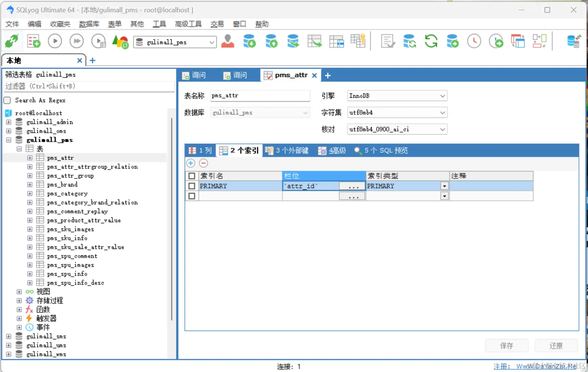
Task: Check the PRIMARY index row checkbox
Action: pos(192,186)
